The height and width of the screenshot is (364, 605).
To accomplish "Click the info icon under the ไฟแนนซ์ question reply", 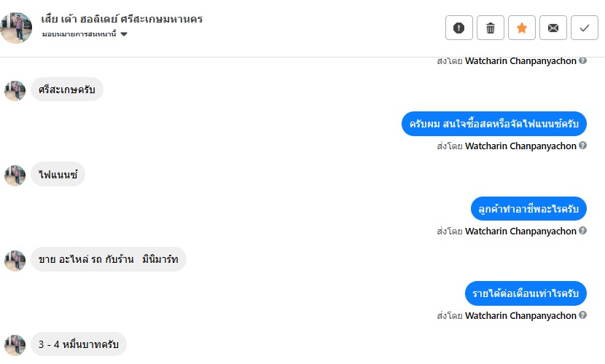I will point(582,146).
